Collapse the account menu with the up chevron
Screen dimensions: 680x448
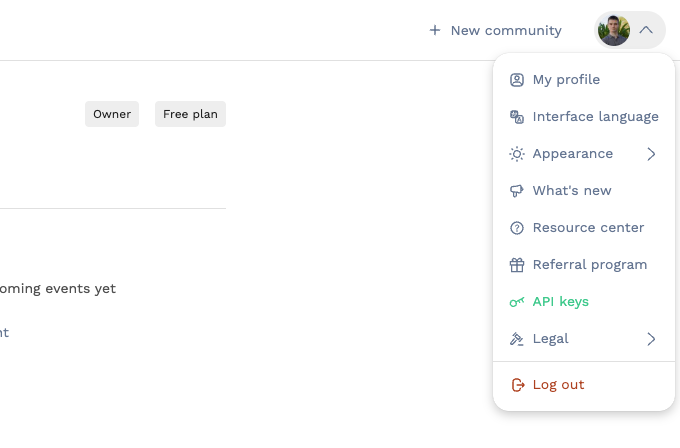pyautogui.click(x=646, y=30)
